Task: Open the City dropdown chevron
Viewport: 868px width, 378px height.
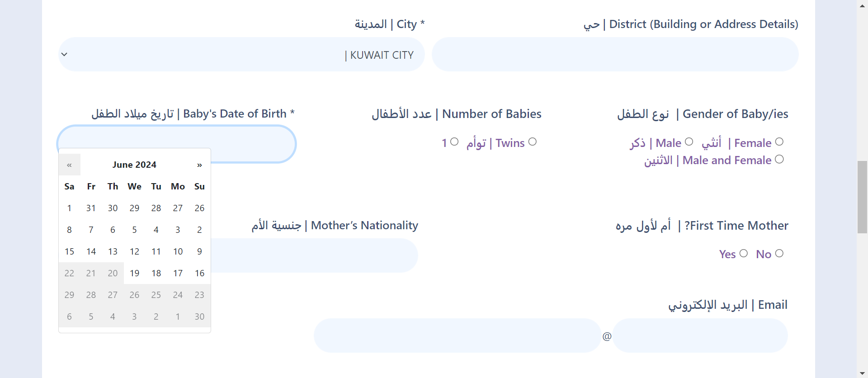Action: click(64, 55)
